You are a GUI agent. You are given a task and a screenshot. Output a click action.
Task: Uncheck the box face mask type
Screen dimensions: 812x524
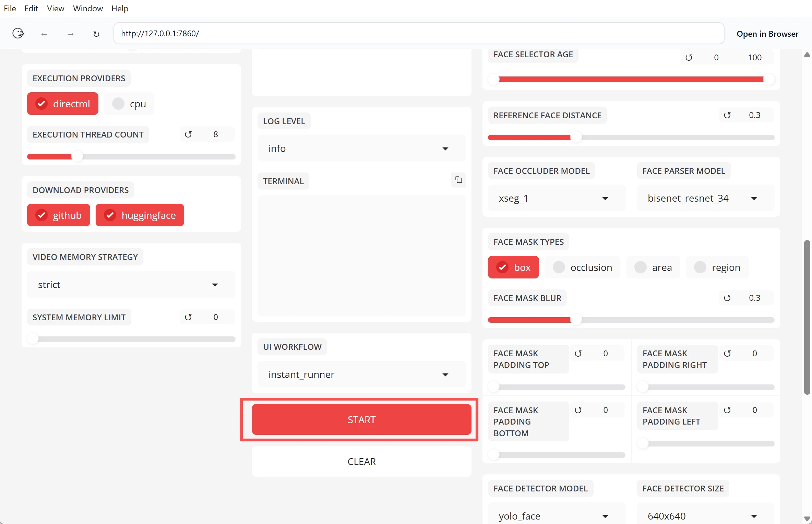coord(513,267)
